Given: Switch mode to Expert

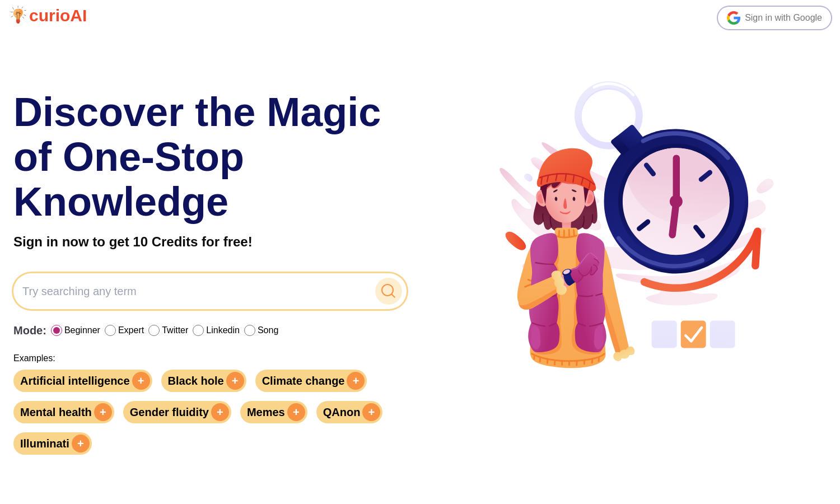Looking at the screenshot, I should 110,330.
